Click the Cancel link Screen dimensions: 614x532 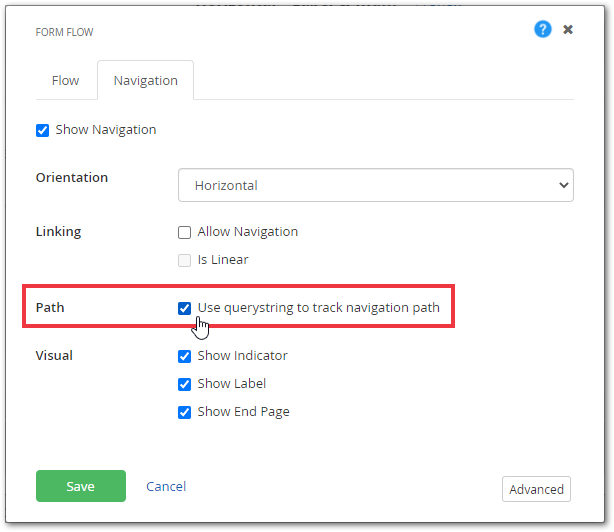point(166,486)
